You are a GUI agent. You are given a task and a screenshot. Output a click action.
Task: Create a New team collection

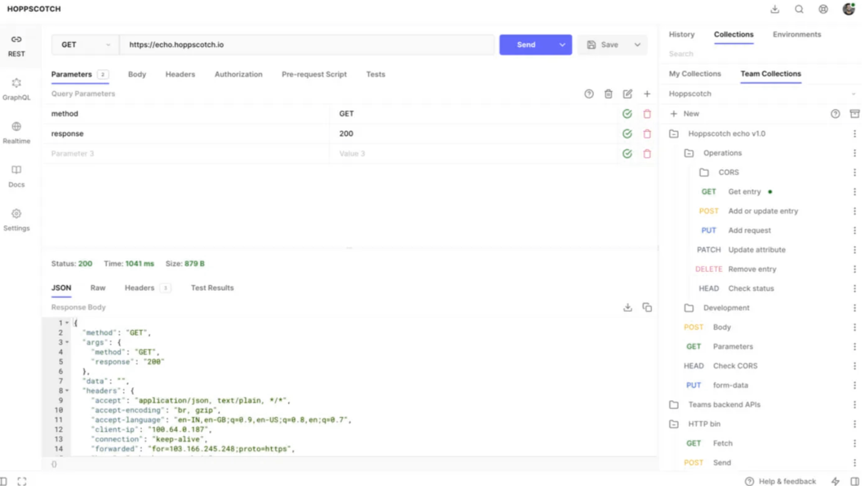(x=685, y=114)
